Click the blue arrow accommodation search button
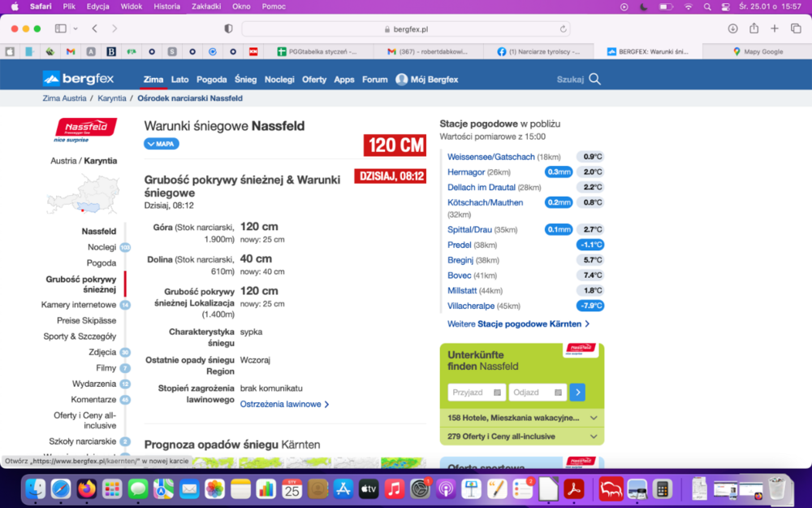Image resolution: width=812 pixels, height=508 pixels. click(x=577, y=393)
